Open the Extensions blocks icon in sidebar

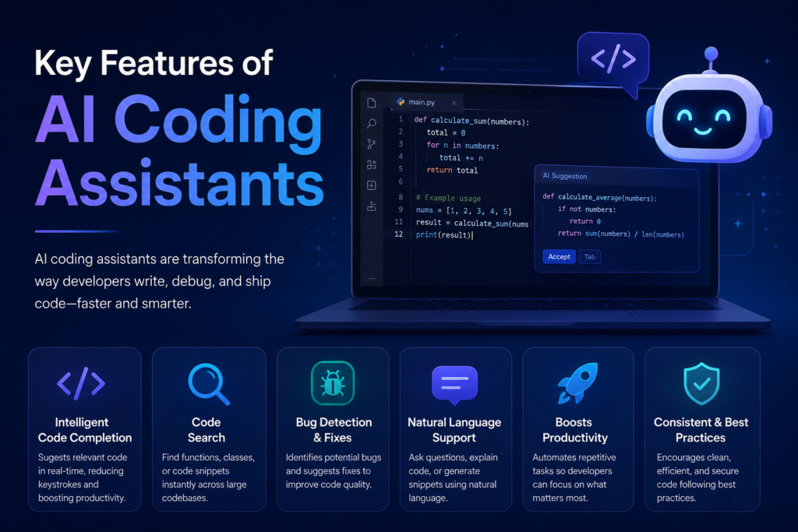tap(372, 165)
